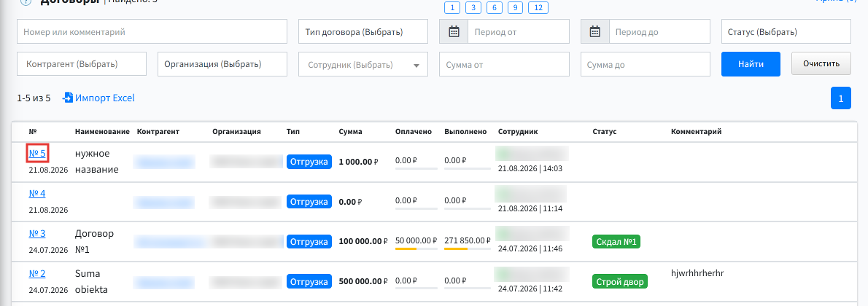Set quick period of 3 months
The width and height of the screenshot is (868, 306).
click(x=473, y=8)
